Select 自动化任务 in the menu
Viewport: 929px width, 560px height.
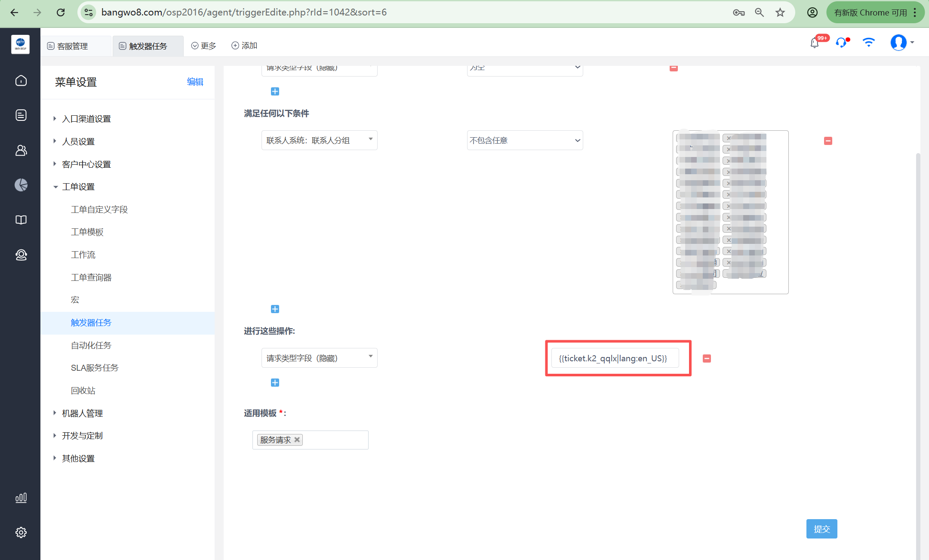click(91, 345)
